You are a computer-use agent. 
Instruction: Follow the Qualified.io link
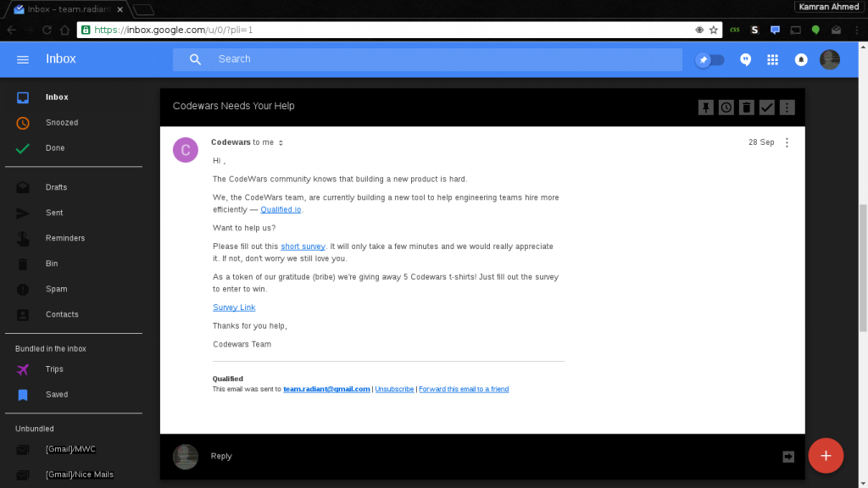tap(281, 210)
